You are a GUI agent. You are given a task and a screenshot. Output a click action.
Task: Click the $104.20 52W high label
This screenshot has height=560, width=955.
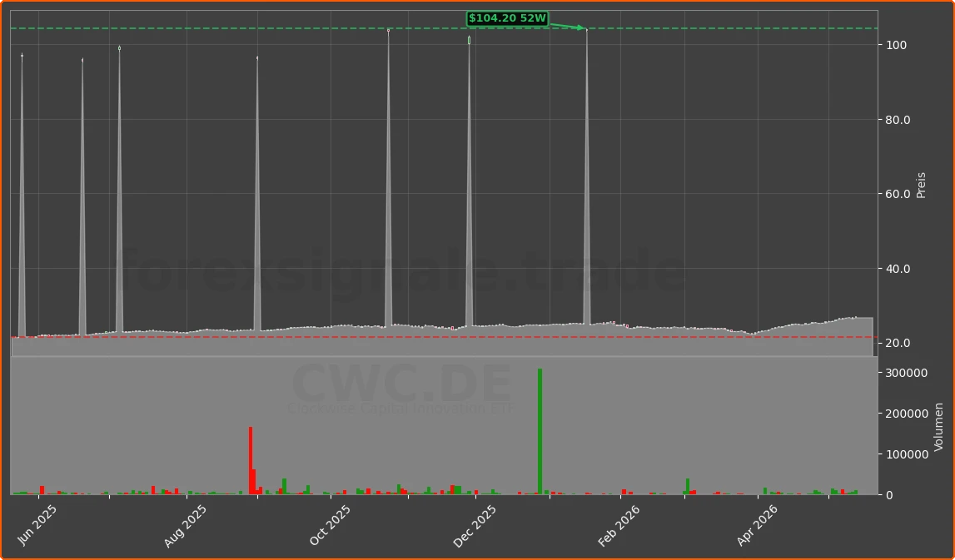click(x=507, y=19)
